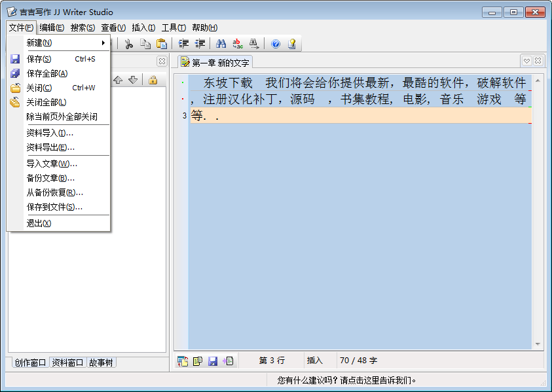Click the increase indent toolbar icon

click(183, 44)
